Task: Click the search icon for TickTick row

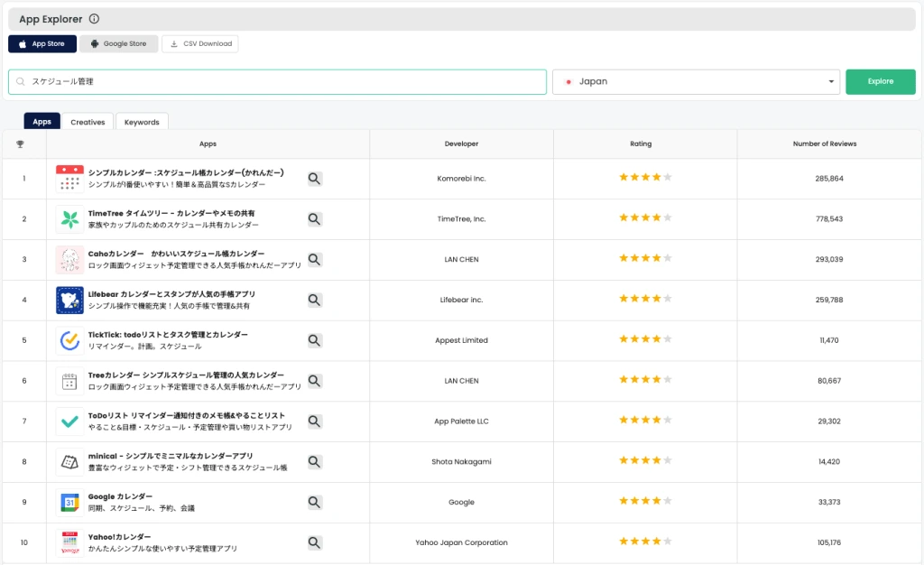Action: pyautogui.click(x=314, y=340)
